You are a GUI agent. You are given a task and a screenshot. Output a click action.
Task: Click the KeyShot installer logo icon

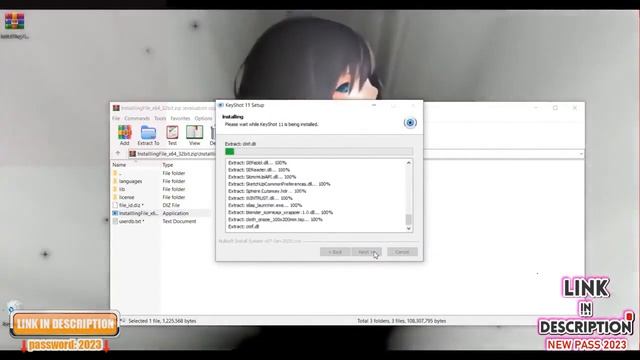(410, 122)
